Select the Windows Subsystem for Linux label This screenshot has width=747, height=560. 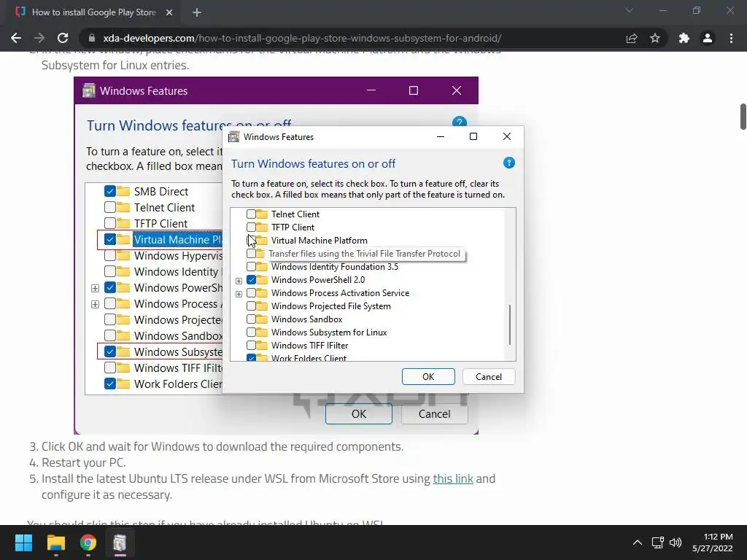coord(329,332)
